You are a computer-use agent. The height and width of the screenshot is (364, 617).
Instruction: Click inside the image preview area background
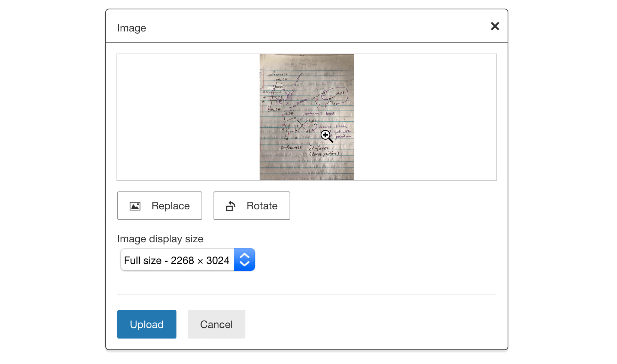(187, 117)
